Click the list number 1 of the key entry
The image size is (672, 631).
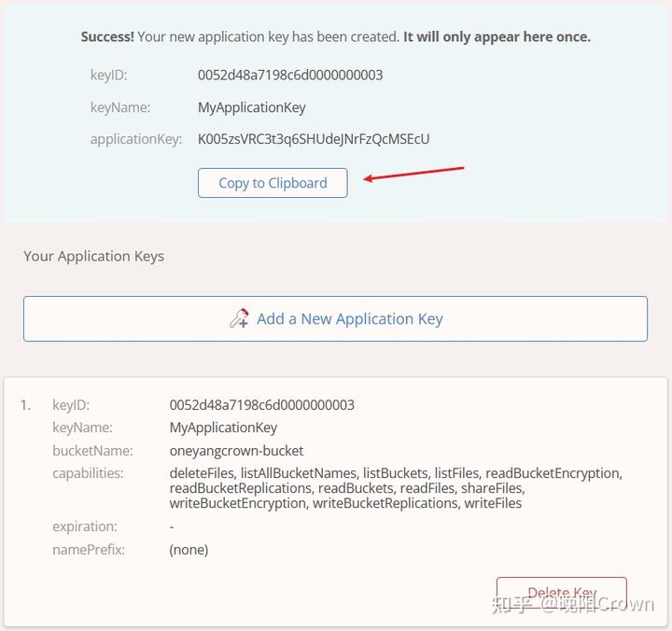25,405
